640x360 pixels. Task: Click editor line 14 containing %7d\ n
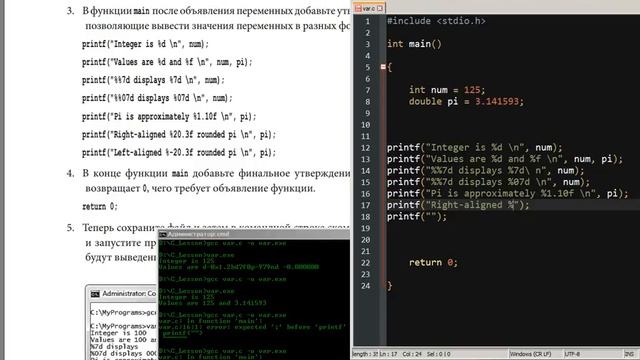486,170
